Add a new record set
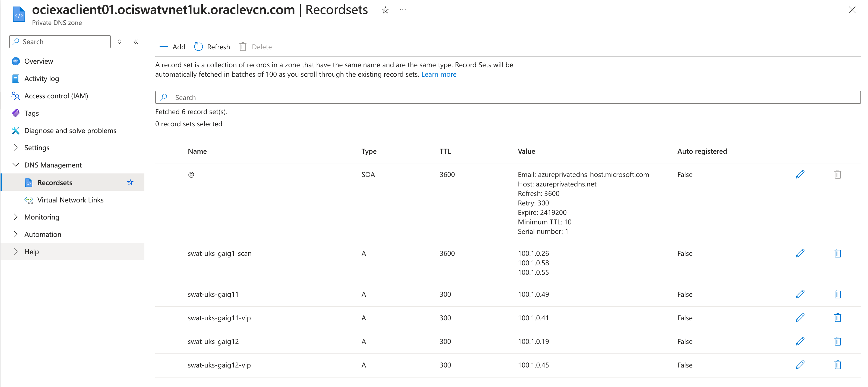This screenshot has height=387, width=868. point(172,47)
